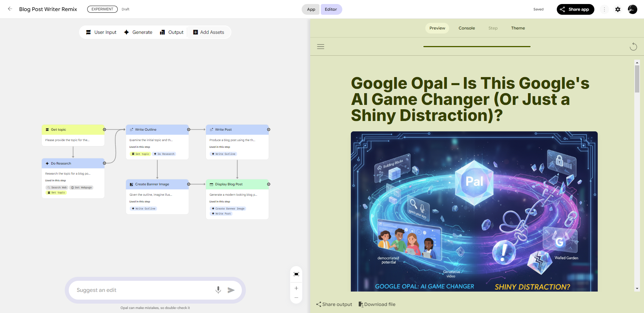Click the EXPERIMENT badge
Viewport: 644px width, 313px height.
tap(102, 9)
